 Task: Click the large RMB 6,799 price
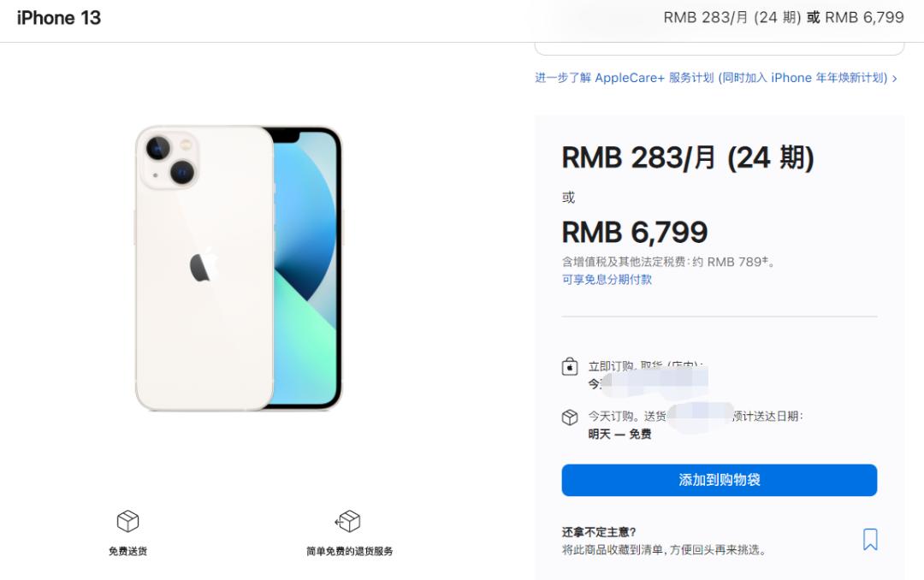point(635,232)
